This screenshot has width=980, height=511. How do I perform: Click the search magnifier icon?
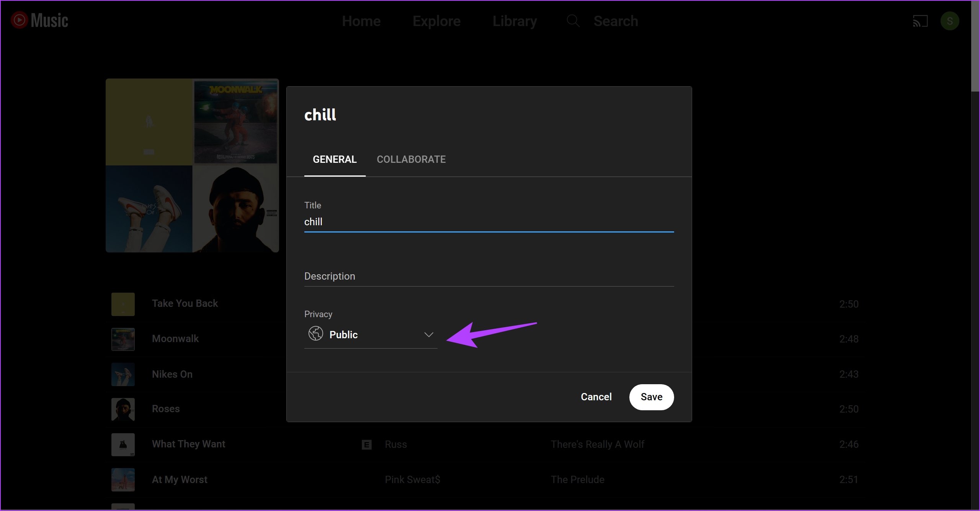coord(573,21)
